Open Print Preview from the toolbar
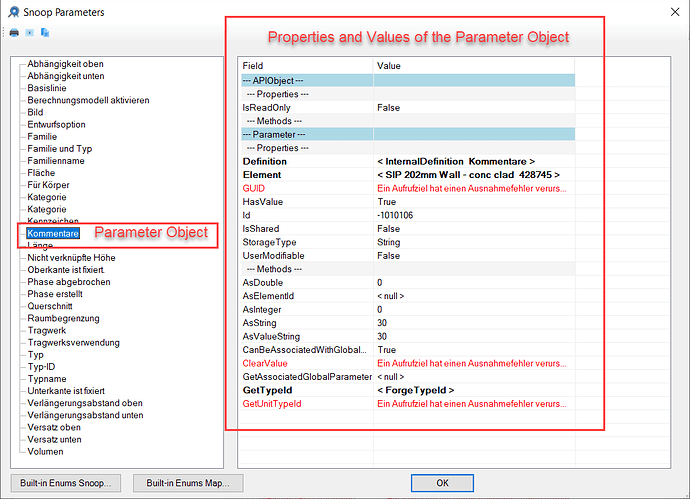Viewport: 690px width, 499px height. pyautogui.click(x=29, y=33)
